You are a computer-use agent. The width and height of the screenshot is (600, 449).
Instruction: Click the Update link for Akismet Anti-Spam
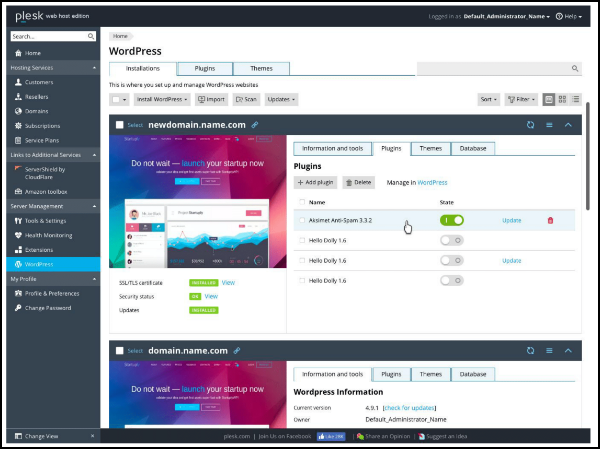click(x=511, y=220)
